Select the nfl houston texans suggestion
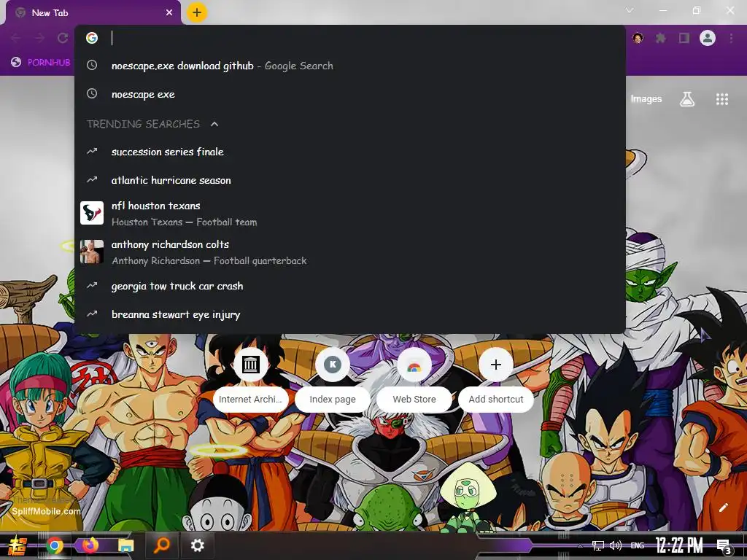The image size is (747, 560). click(349, 214)
